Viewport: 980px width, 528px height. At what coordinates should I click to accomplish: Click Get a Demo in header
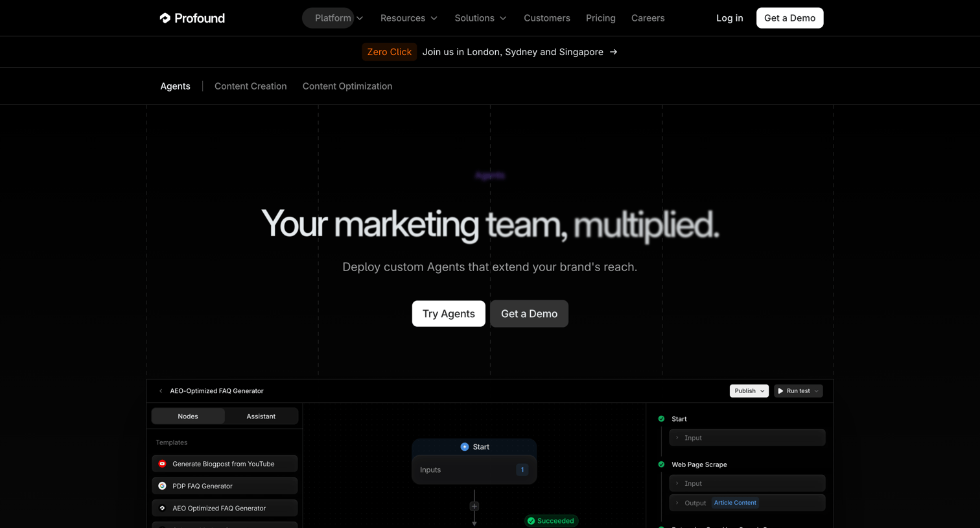(789, 18)
